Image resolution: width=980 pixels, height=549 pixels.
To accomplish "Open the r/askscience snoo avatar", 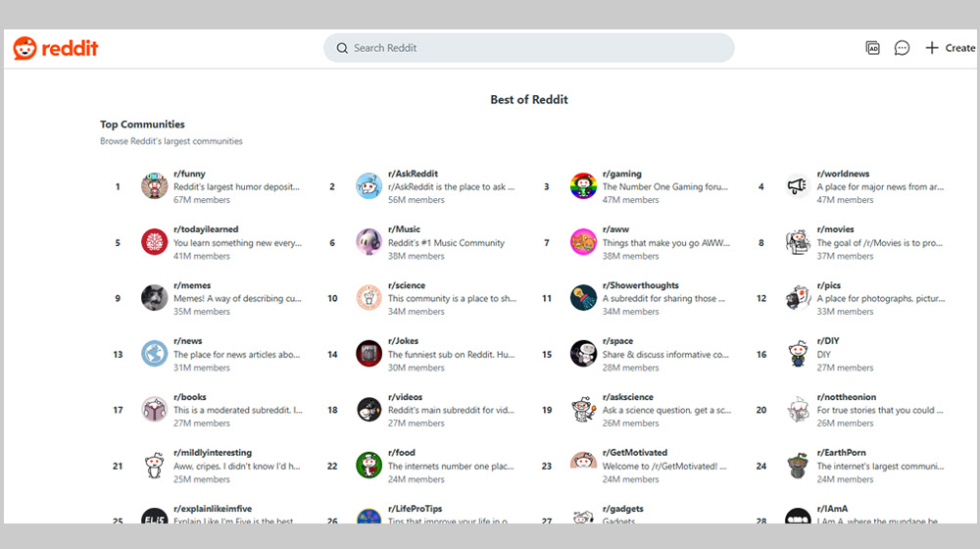I will tap(583, 410).
